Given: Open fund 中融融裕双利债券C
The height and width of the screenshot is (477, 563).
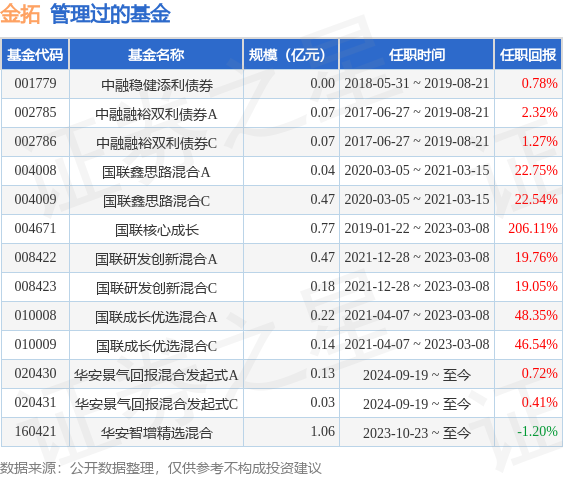Looking at the screenshot, I should pyautogui.click(x=156, y=143).
